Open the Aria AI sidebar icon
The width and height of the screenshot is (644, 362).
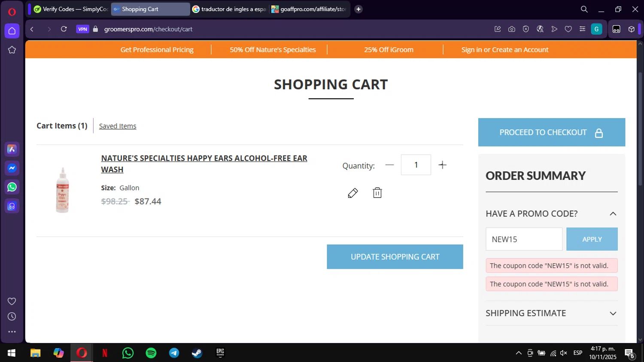[12, 149]
